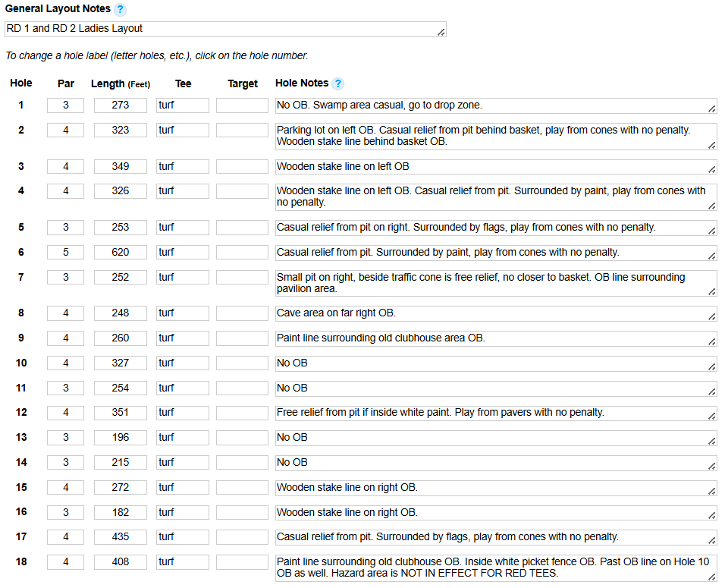Click resize grip on hole 4 notes
This screenshot has width=725, height=588.
(711, 206)
